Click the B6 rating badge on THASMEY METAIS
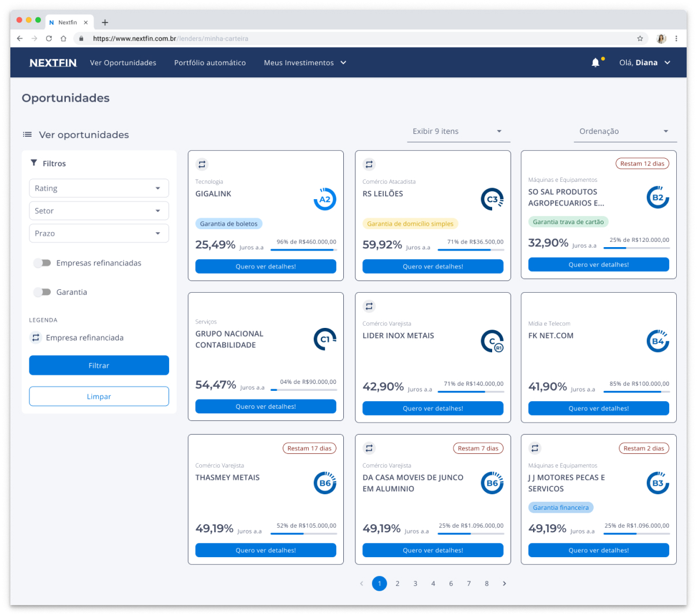Image resolution: width=697 pixels, height=616 pixels. click(x=325, y=483)
